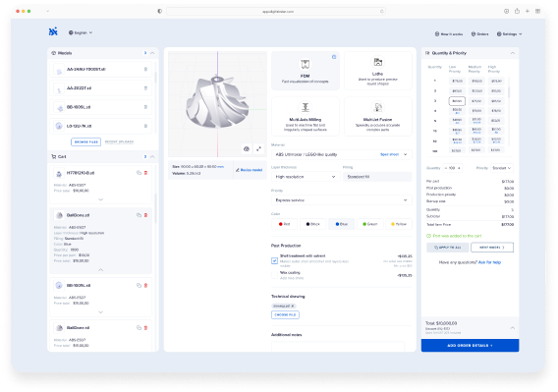
Task: Enable the Wax coating checkbox
Action: (274, 275)
